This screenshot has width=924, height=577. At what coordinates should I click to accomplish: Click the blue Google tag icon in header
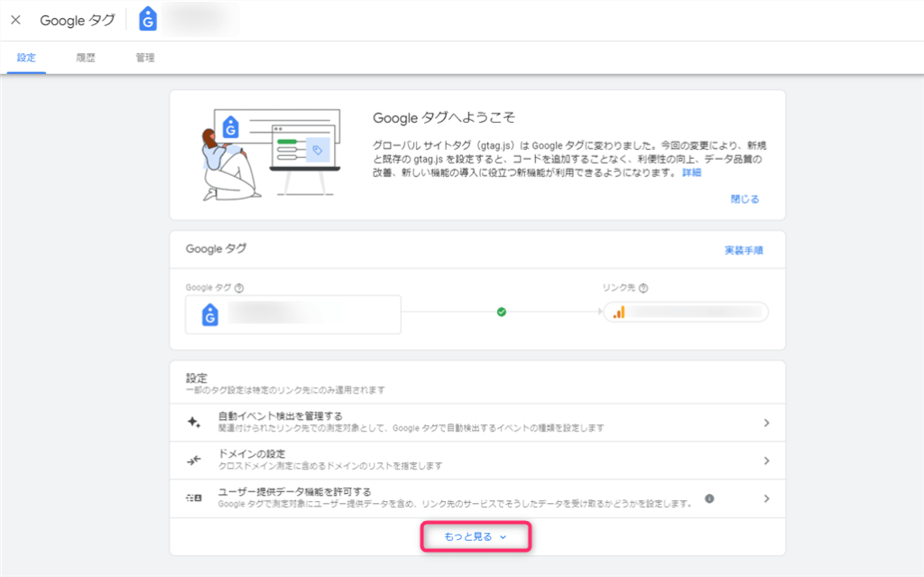[x=148, y=20]
